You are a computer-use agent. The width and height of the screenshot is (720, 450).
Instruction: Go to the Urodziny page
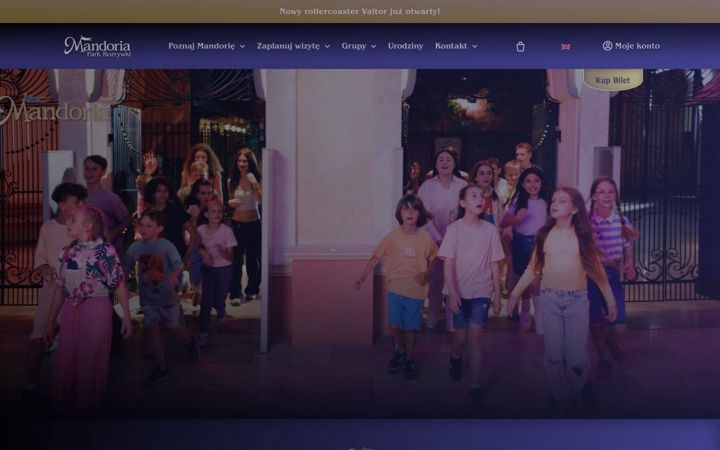(x=405, y=46)
